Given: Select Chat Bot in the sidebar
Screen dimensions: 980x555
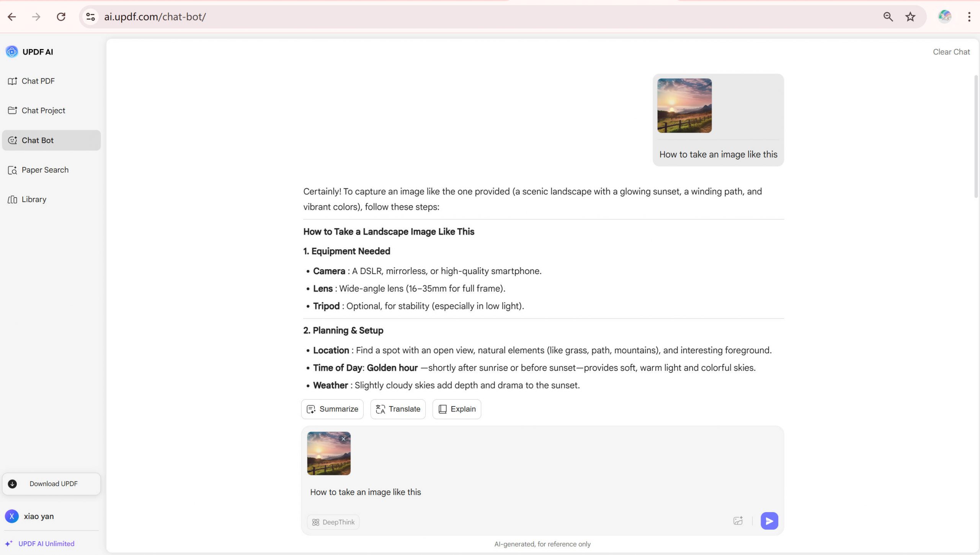Looking at the screenshot, I should (51, 140).
